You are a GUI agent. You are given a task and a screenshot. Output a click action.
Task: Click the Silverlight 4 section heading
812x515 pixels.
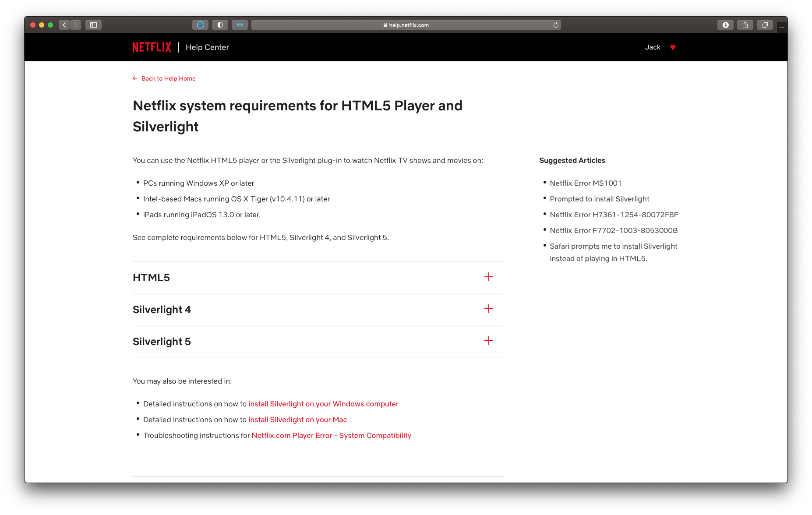click(162, 310)
